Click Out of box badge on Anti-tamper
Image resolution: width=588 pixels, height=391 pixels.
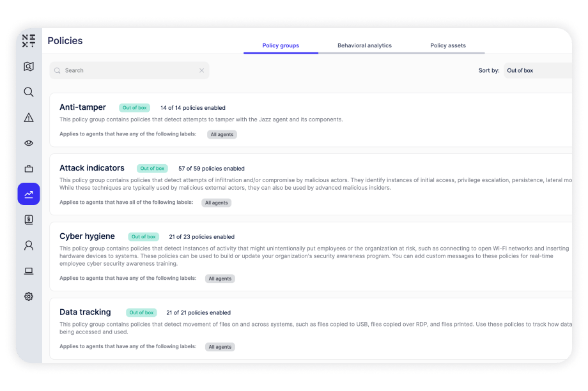(x=135, y=107)
